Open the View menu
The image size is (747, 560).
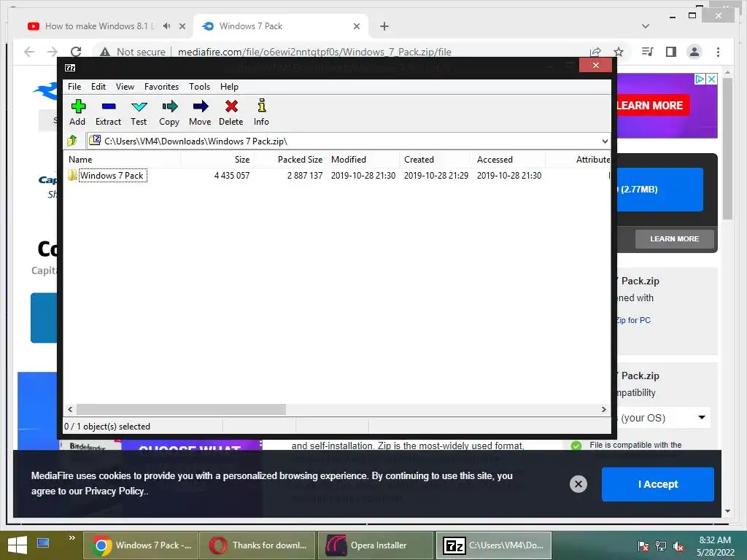[x=125, y=87]
